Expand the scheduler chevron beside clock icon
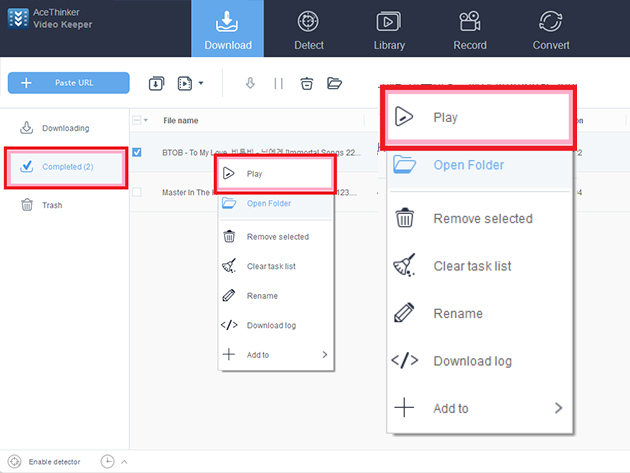Image resolution: width=630 pixels, height=473 pixels. pos(124,461)
